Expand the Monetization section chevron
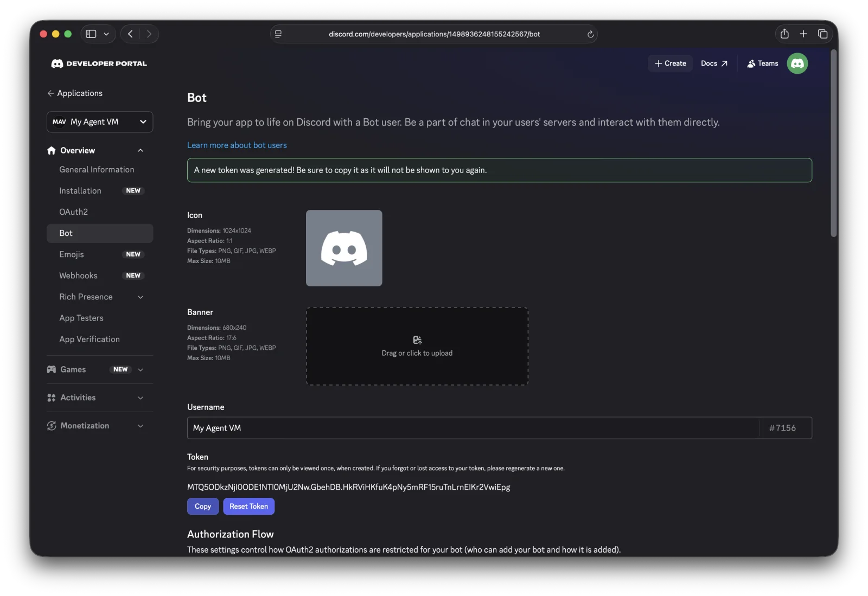Viewport: 868px width, 596px height. tap(141, 426)
